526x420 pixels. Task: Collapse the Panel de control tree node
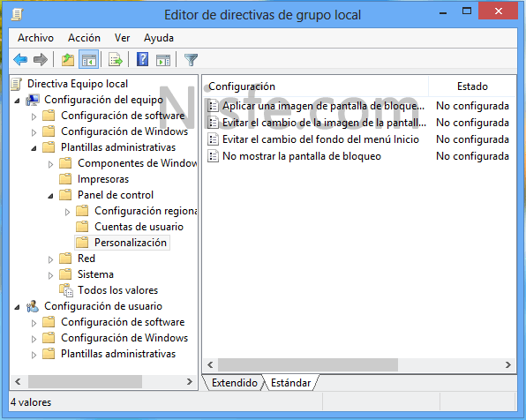[x=50, y=196]
